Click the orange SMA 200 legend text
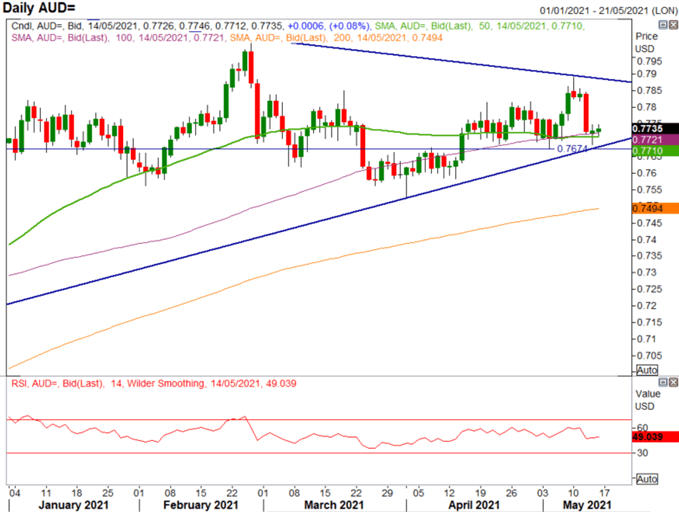The image size is (679, 512). coord(336,38)
